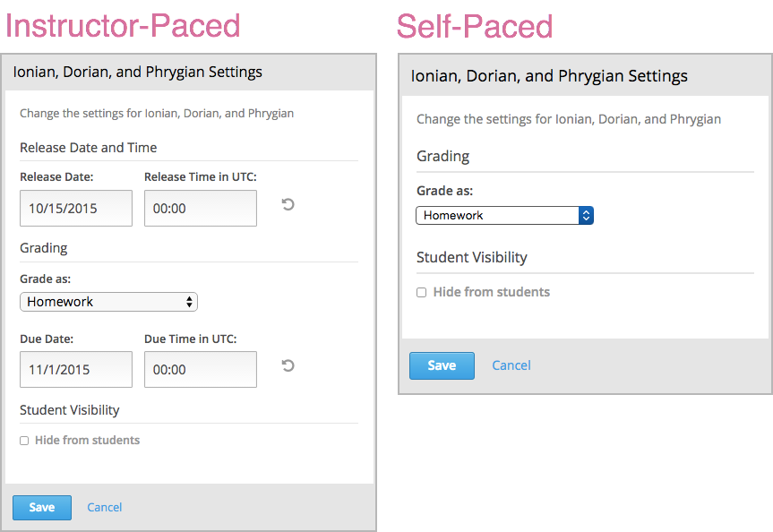Click Student Visibility heading in Self-Paced dialog
This screenshot has height=532, width=773.
click(x=472, y=257)
